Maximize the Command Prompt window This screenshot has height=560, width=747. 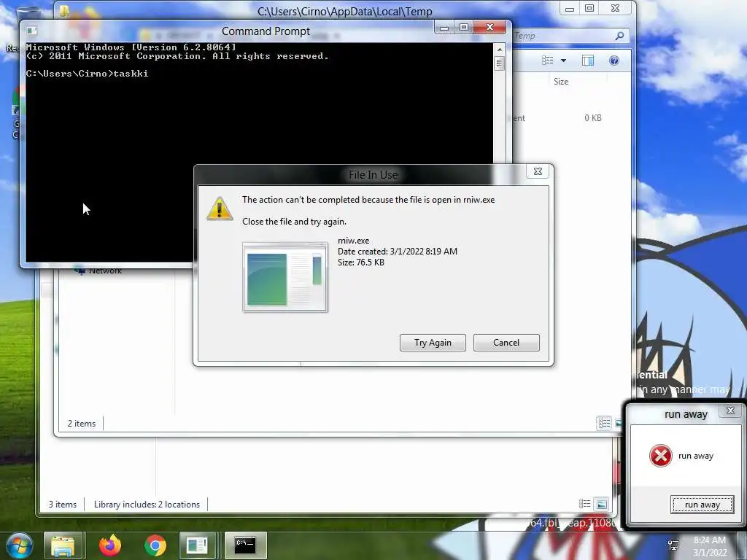[x=463, y=28]
